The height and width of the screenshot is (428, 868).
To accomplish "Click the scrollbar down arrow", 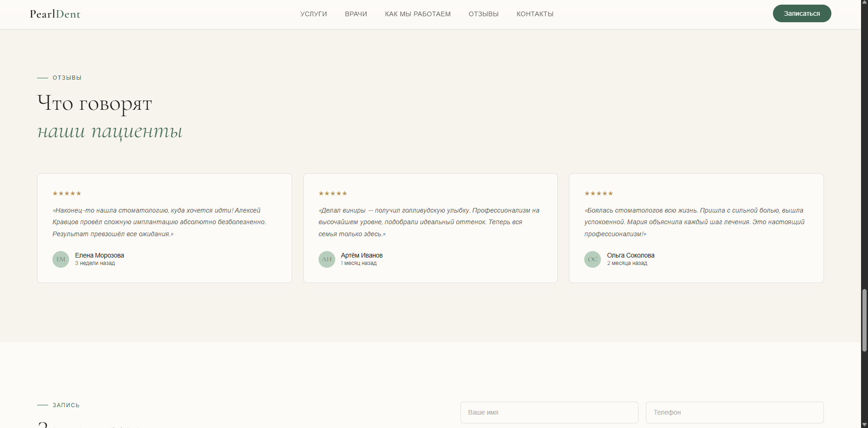I will [x=864, y=424].
